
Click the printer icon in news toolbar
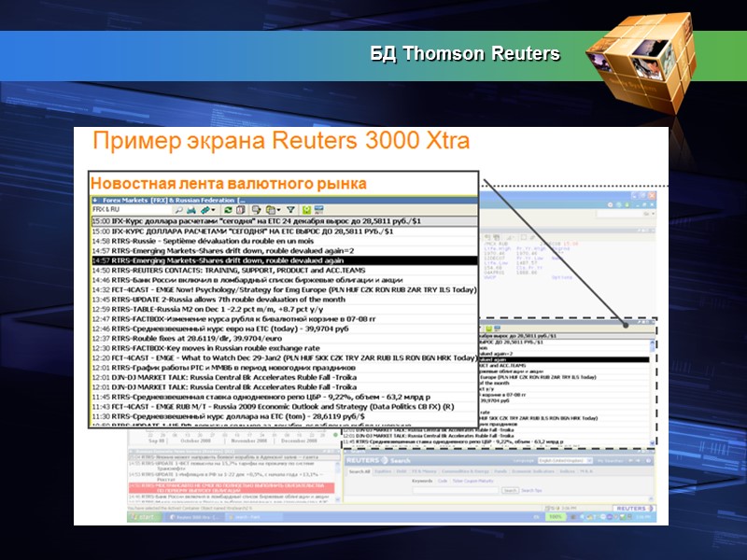pyautogui.click(x=191, y=210)
